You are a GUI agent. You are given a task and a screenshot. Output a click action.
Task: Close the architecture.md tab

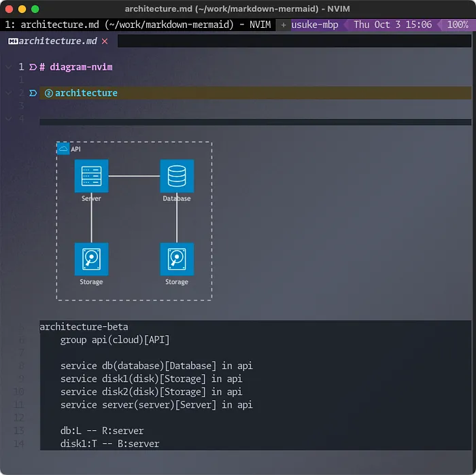click(x=105, y=41)
